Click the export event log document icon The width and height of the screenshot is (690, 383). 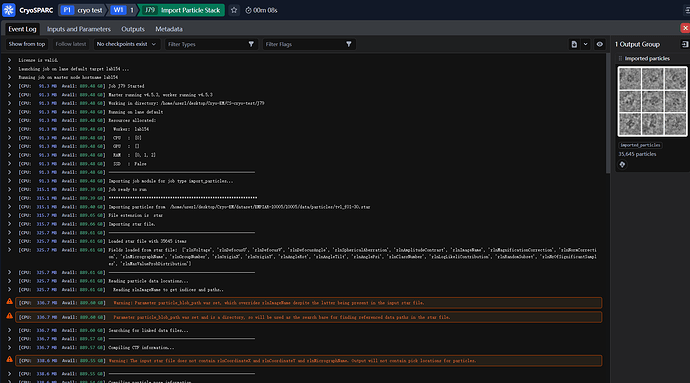coord(574,44)
